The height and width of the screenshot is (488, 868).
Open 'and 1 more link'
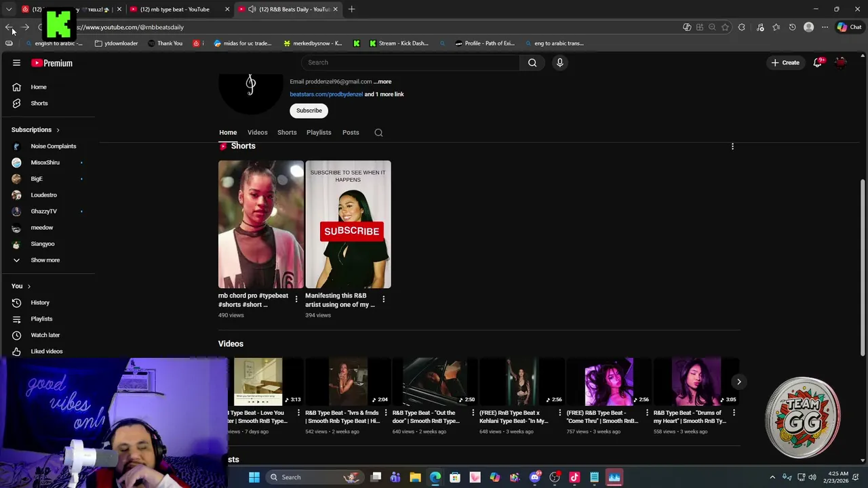coord(384,94)
